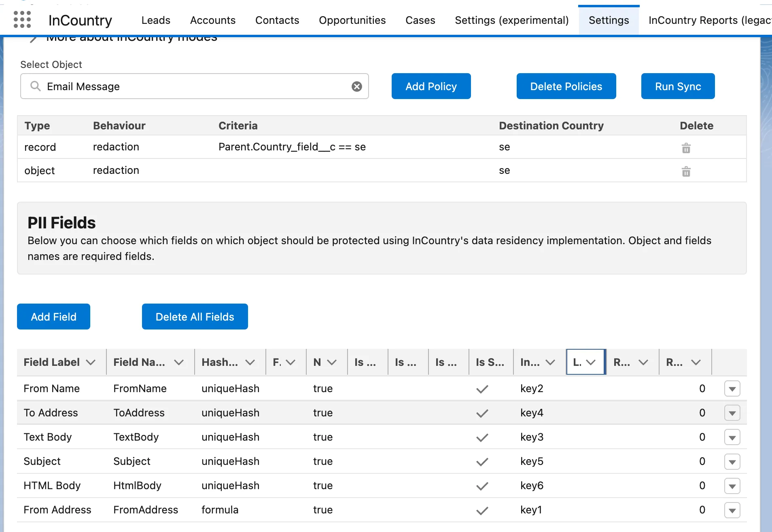Go to Settings (experimental) tab
The image size is (772, 532).
(x=511, y=20)
